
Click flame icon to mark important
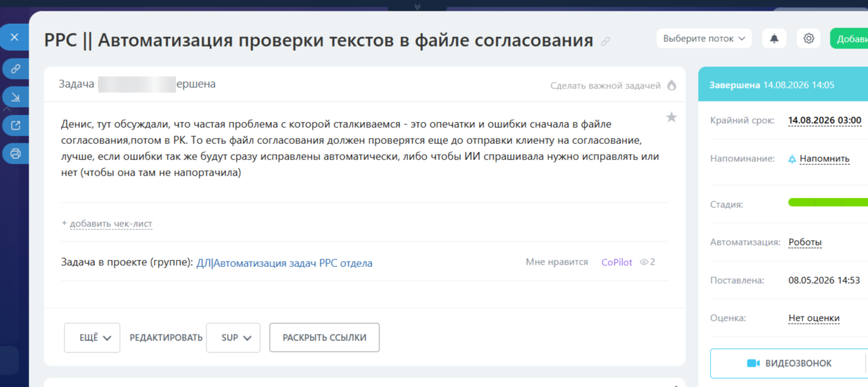click(672, 85)
